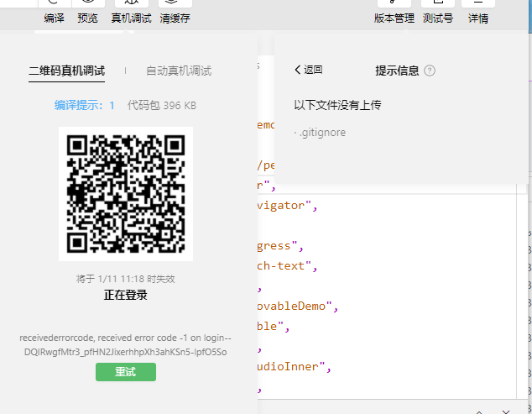Image resolution: width=532 pixels, height=414 pixels.
Task: Click the 以下文件没有上传 text
Action: 337,105
